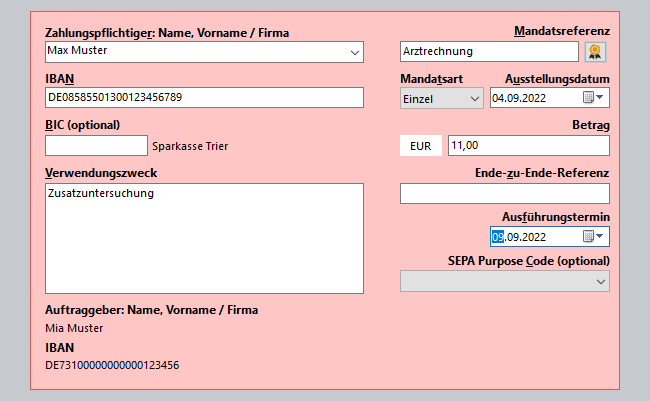Click into the IBAN input field

click(204, 97)
